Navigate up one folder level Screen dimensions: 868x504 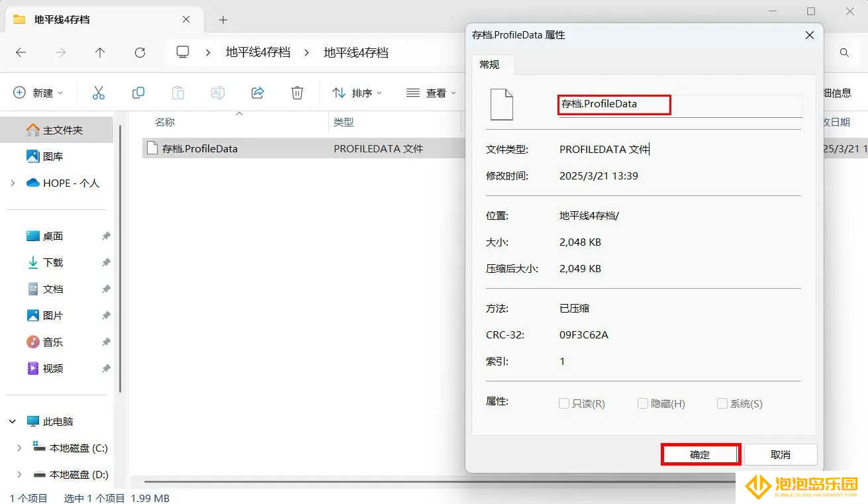tap(100, 52)
